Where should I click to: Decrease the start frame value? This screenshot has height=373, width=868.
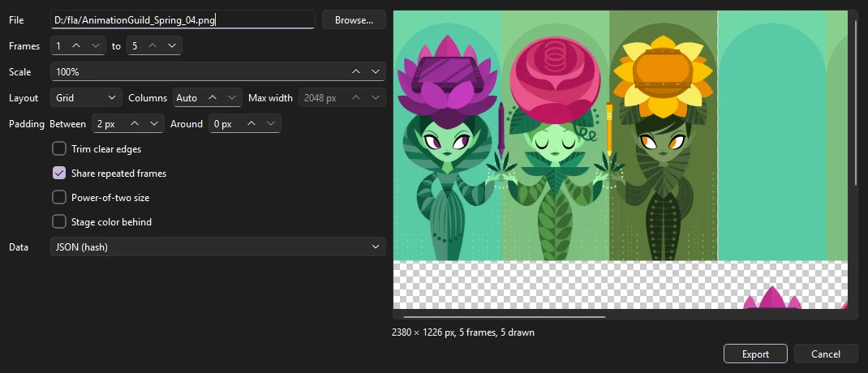[x=96, y=46]
